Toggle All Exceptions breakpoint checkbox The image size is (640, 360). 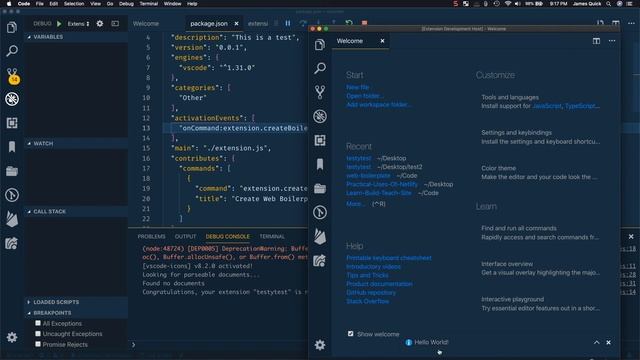pyautogui.click(x=38, y=323)
